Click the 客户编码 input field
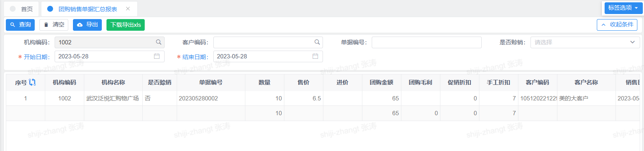 pos(268,42)
